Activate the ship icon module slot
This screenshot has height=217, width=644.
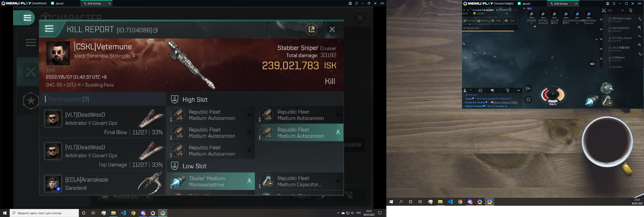point(607,88)
